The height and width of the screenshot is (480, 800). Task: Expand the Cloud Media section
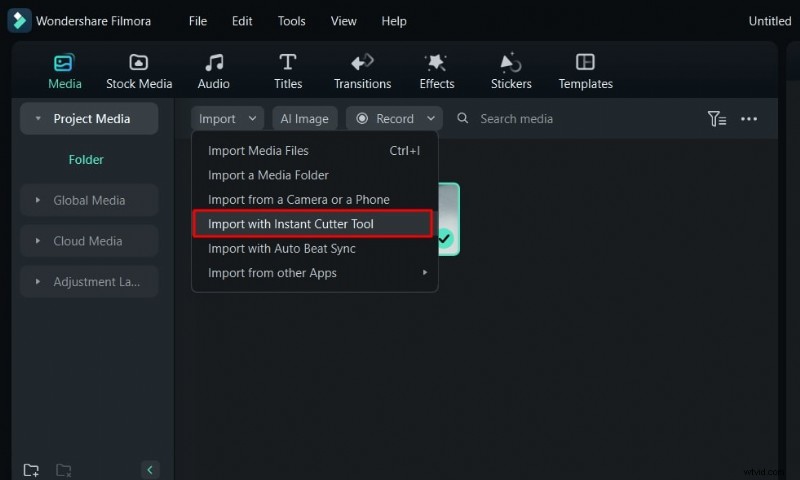point(89,241)
